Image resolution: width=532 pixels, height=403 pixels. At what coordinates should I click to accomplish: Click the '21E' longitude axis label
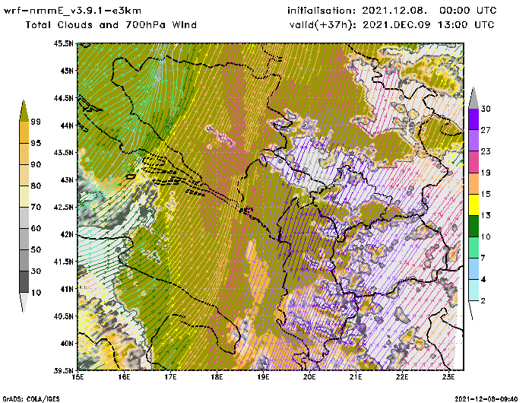coord(356,377)
